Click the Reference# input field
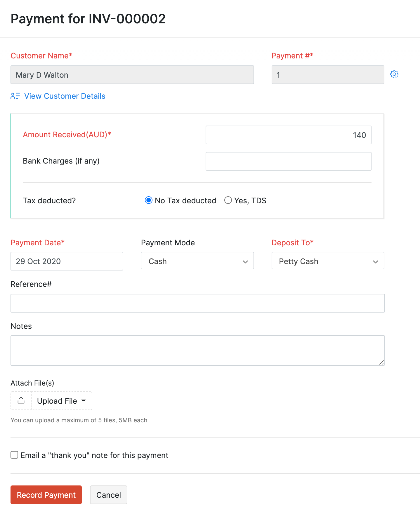The width and height of the screenshot is (420, 517). coord(197,303)
